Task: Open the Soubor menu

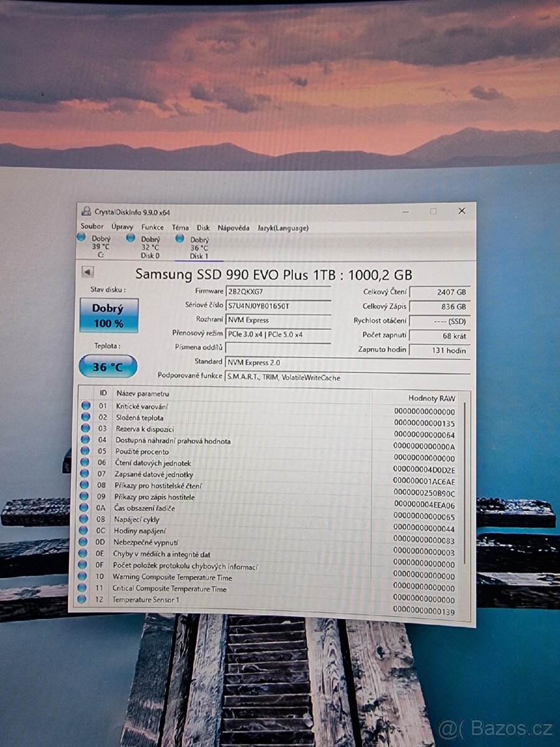Action: click(92, 227)
